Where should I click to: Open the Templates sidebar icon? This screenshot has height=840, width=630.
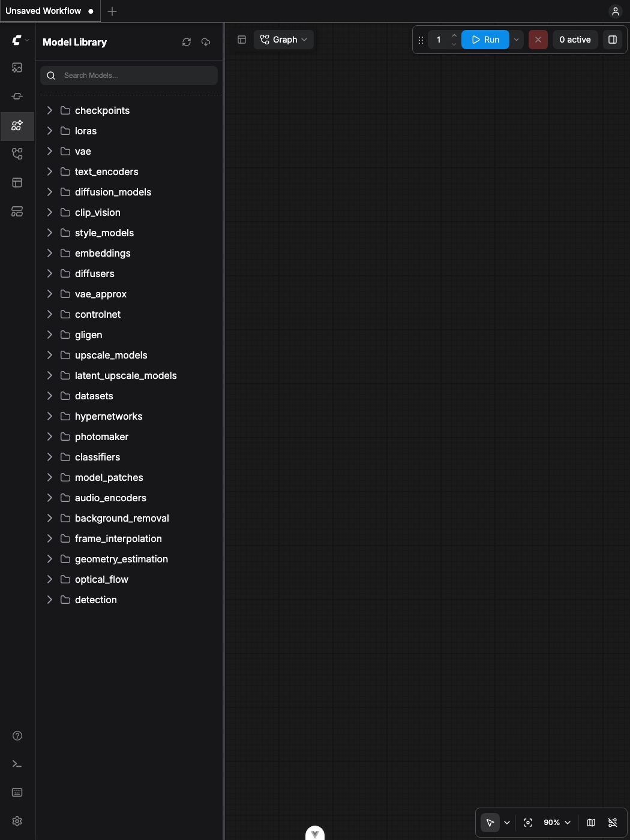click(x=17, y=183)
